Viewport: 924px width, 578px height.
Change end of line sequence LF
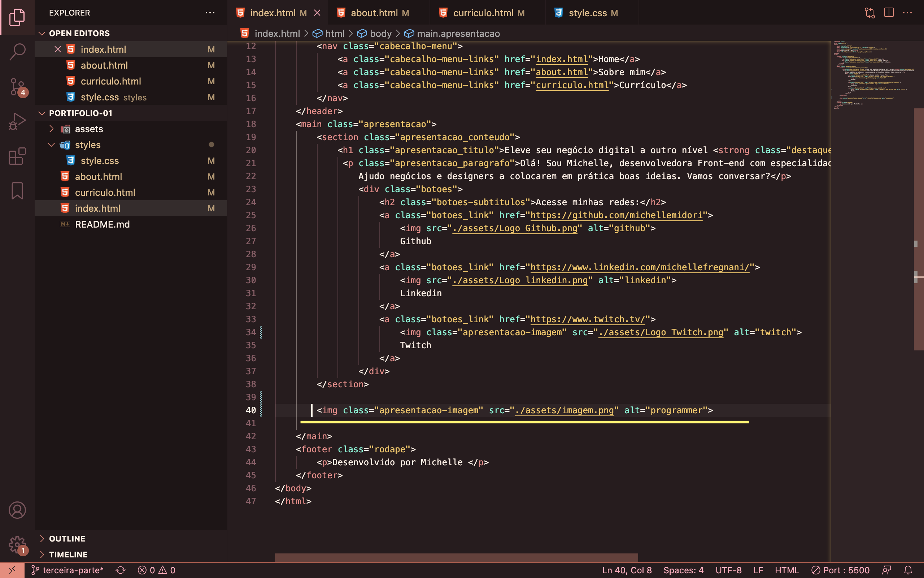pos(758,570)
